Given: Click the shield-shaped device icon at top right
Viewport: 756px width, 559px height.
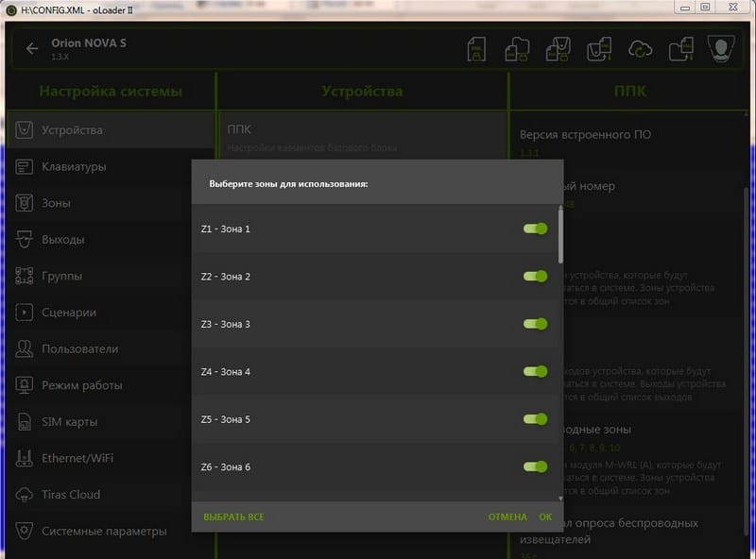Looking at the screenshot, I should 721,48.
